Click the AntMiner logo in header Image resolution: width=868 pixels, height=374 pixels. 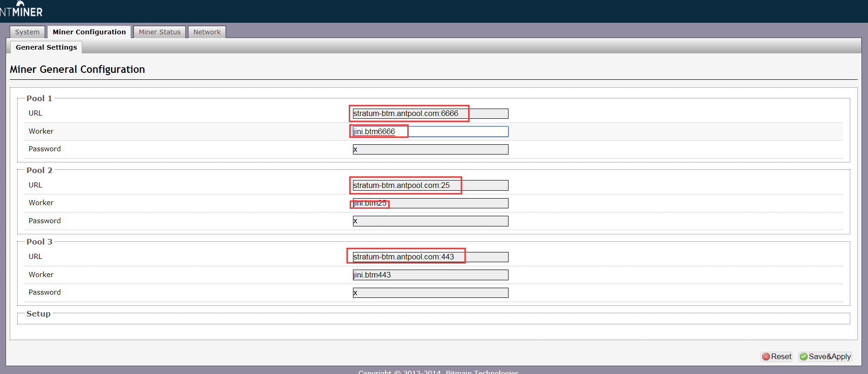[x=21, y=9]
